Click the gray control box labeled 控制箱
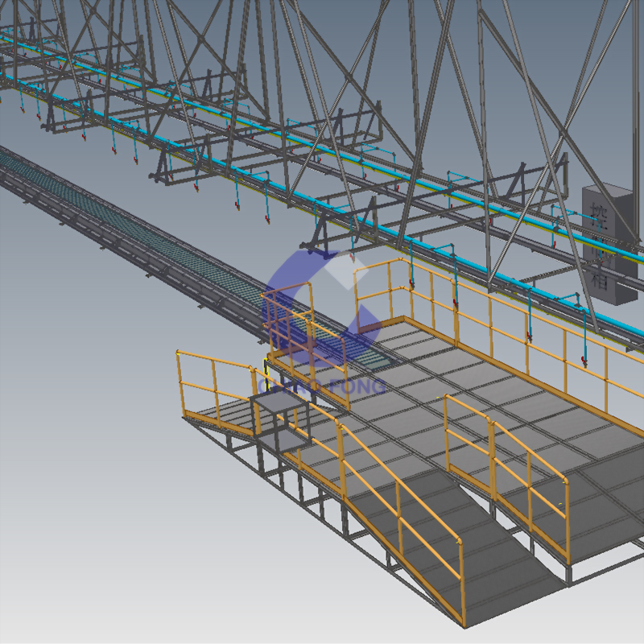This screenshot has height=644, width=644. tap(609, 243)
